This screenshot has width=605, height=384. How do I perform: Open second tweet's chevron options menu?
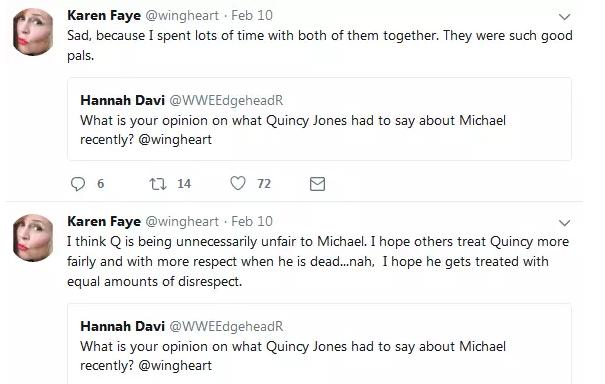tap(564, 223)
